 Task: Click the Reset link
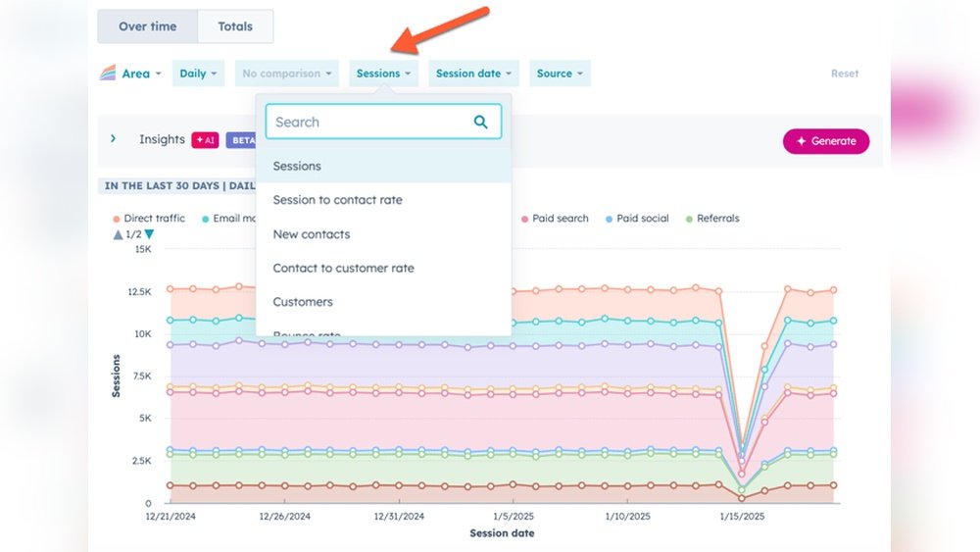point(844,74)
